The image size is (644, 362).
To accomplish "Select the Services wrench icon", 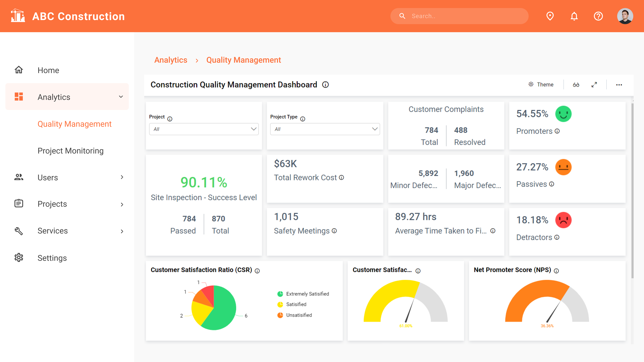I will point(19,231).
